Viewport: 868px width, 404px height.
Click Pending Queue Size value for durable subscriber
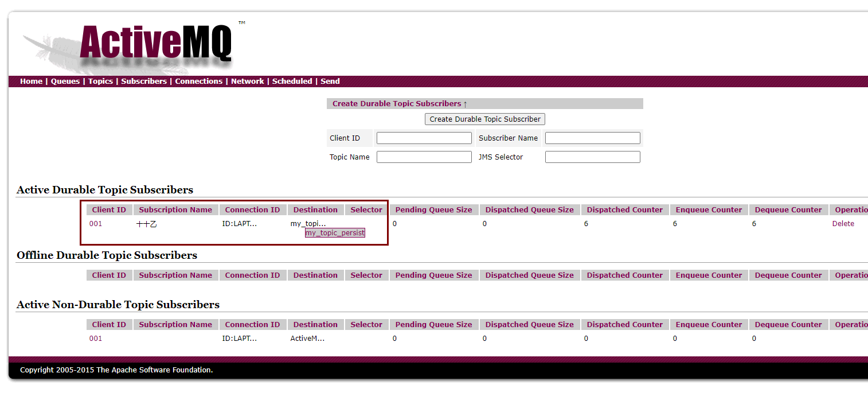click(394, 224)
